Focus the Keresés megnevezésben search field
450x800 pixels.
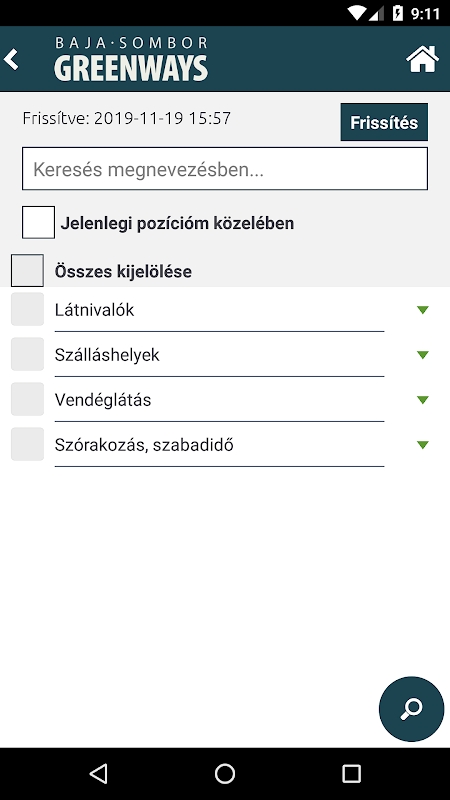(225, 169)
